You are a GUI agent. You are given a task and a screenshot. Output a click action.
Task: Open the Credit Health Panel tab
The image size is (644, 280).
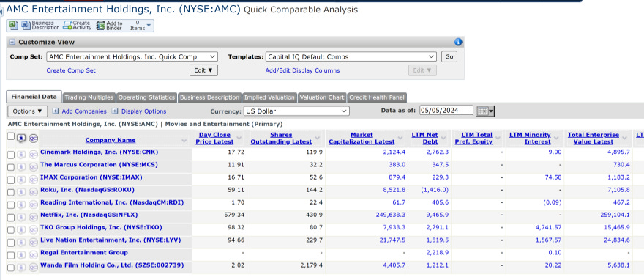click(377, 97)
